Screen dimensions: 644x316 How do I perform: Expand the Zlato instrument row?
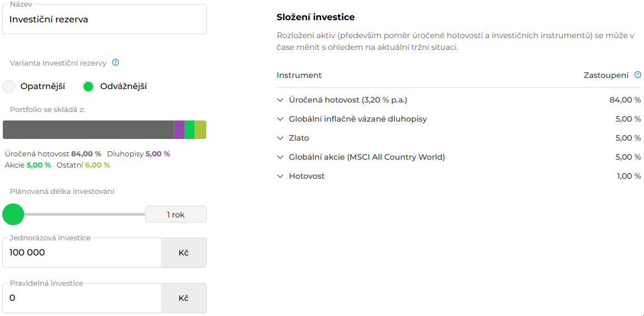(280, 138)
